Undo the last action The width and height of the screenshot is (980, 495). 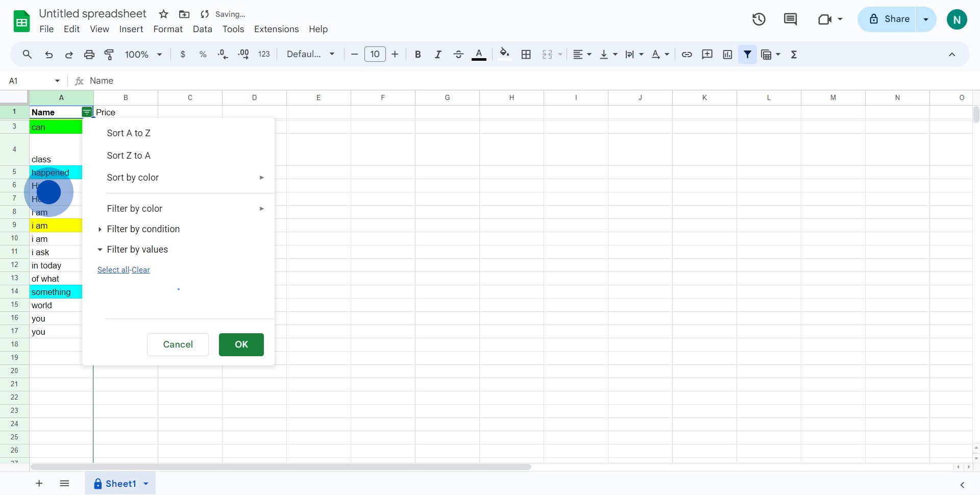[x=48, y=54]
